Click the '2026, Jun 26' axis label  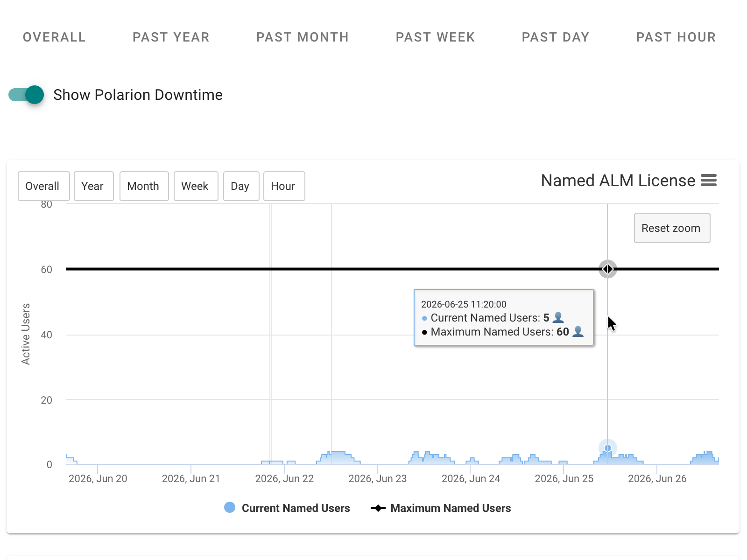pos(657,479)
